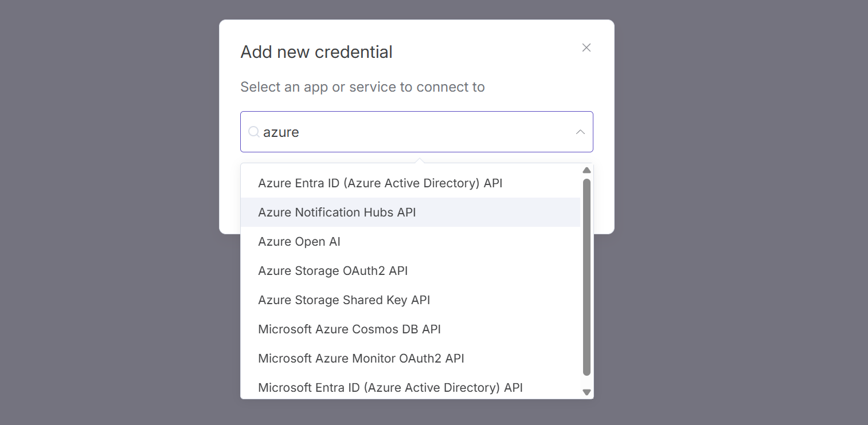
Task: Choose Azure Notification Hubs API
Action: point(410,213)
